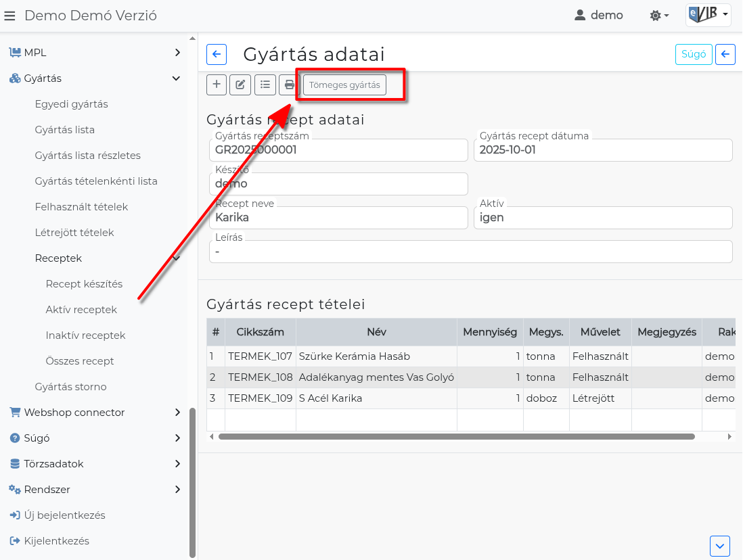This screenshot has width=743, height=560.
Task: Collapse the Gyártás menu section
Action: click(95, 78)
